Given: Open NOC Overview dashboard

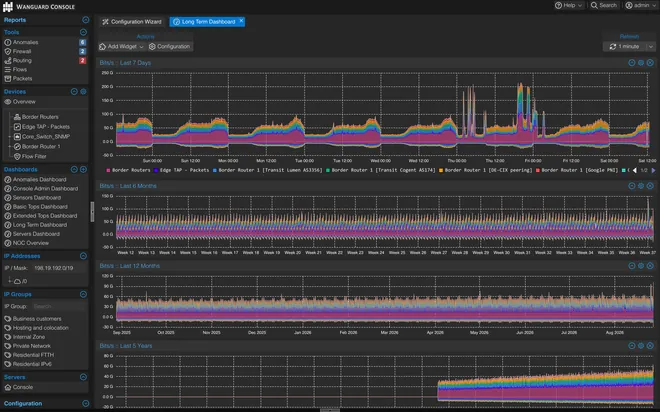Looking at the screenshot, I should click(31, 243).
